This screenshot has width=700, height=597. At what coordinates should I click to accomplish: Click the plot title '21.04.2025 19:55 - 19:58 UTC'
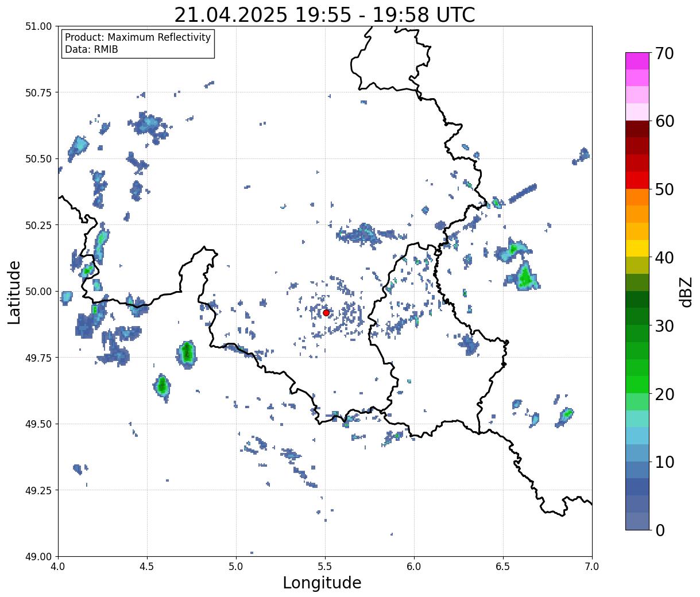click(324, 15)
